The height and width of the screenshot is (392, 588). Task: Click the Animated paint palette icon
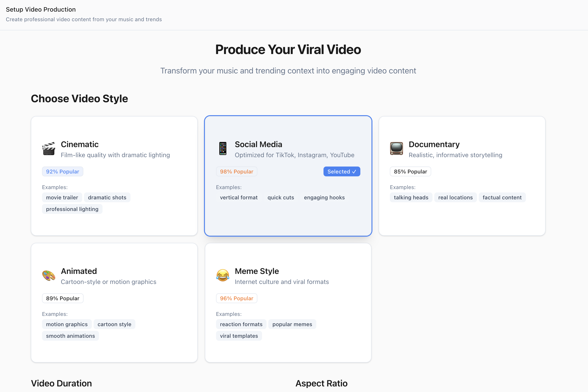(x=48, y=275)
